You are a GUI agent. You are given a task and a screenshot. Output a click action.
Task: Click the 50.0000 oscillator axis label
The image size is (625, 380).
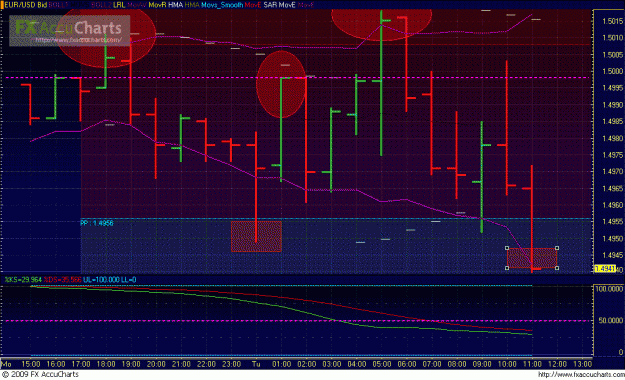tap(610, 321)
